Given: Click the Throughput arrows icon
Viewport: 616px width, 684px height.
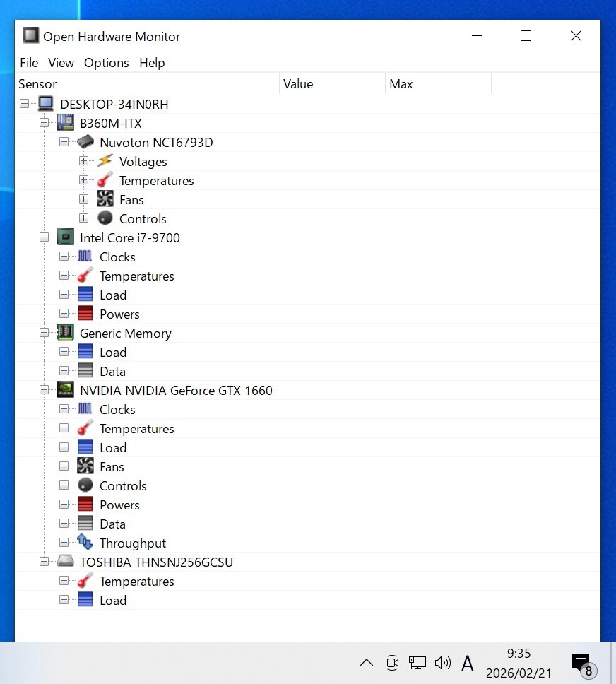Looking at the screenshot, I should (x=85, y=542).
